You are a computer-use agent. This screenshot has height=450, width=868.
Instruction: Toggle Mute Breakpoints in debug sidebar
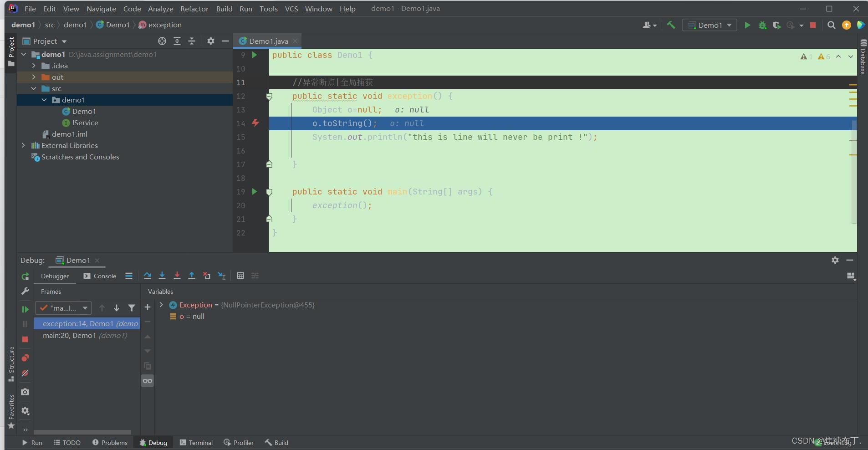point(25,373)
